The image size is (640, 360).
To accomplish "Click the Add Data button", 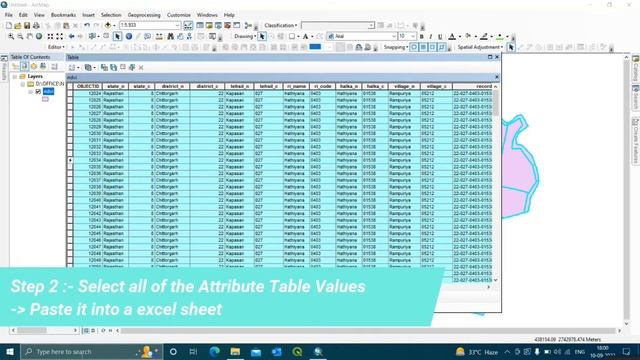I will (108, 26).
